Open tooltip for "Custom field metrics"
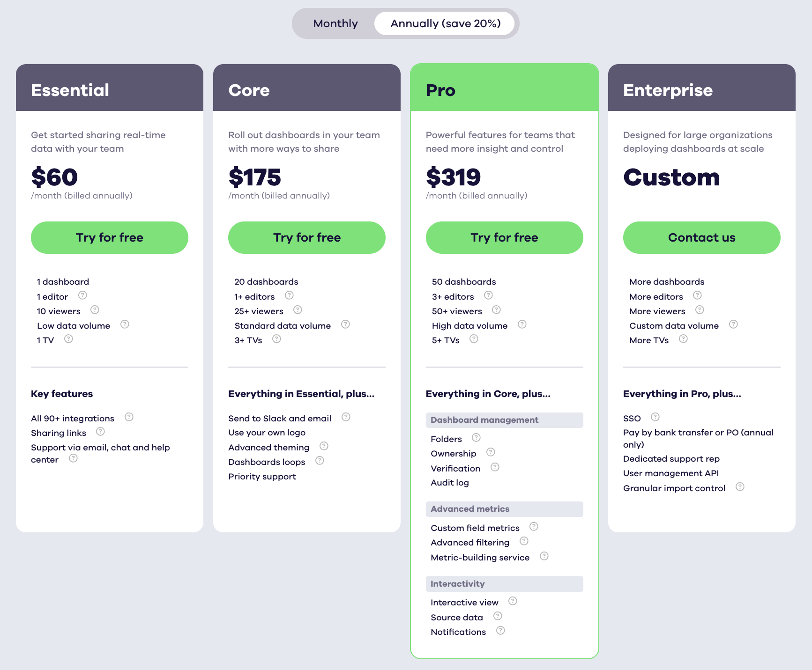The image size is (812, 670). pyautogui.click(x=534, y=527)
